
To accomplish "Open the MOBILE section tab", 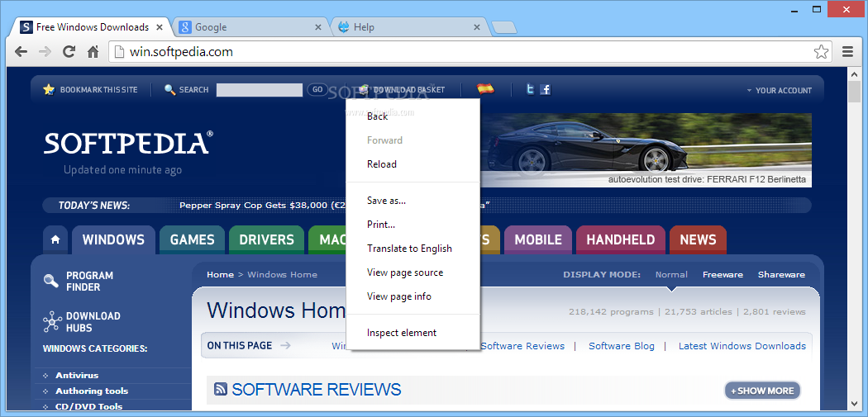I will [538, 240].
